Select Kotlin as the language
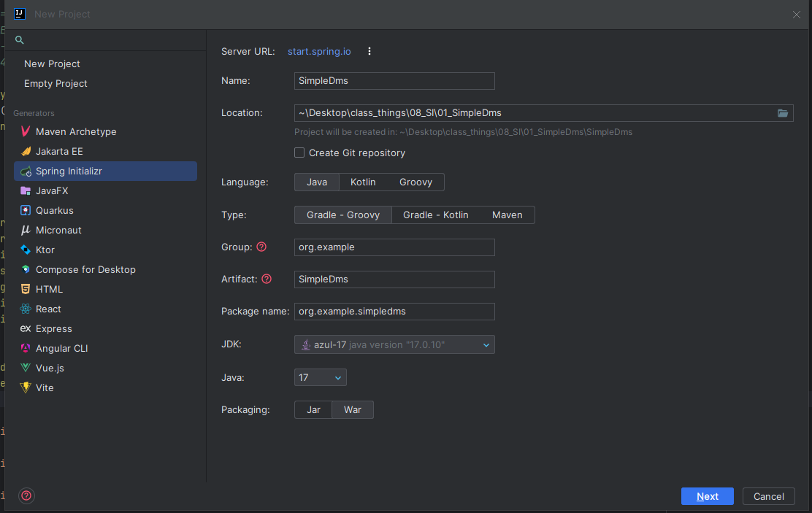Image resolution: width=812 pixels, height=513 pixels. (363, 182)
